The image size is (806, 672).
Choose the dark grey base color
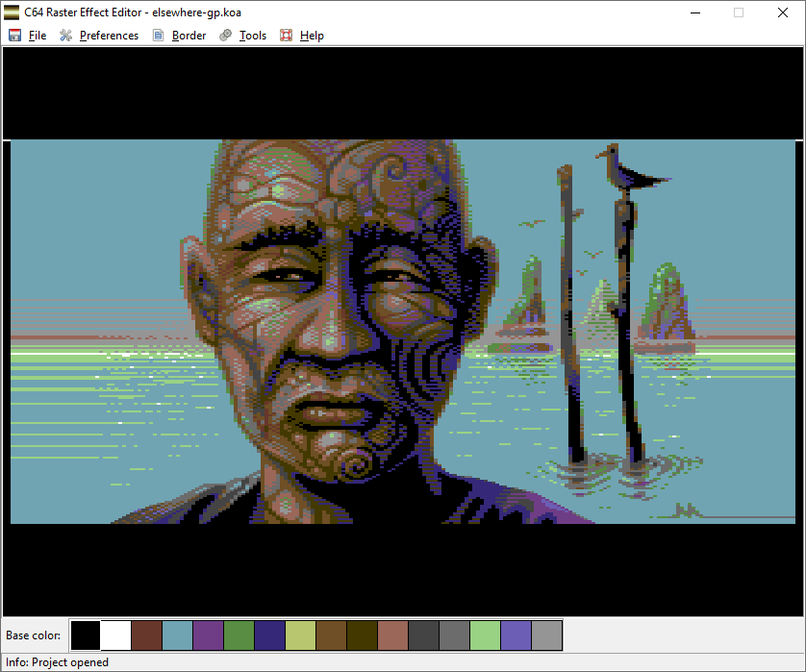pyautogui.click(x=423, y=635)
